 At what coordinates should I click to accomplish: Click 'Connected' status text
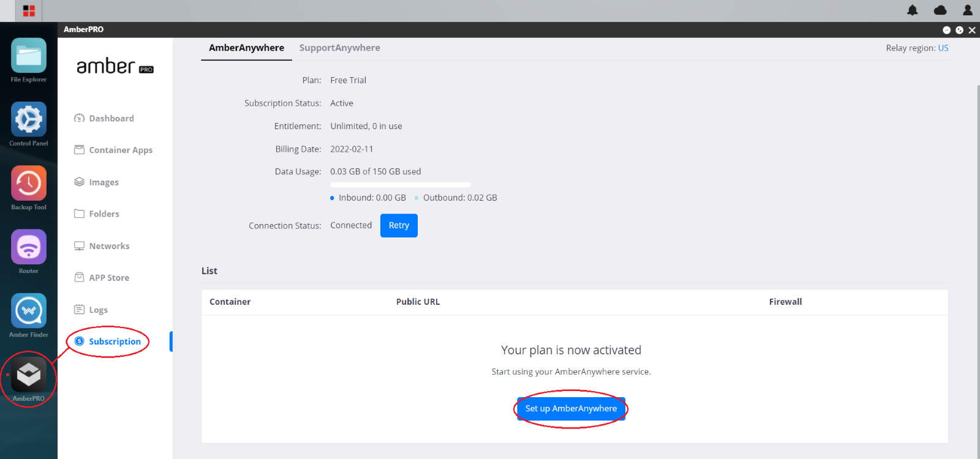[351, 225]
